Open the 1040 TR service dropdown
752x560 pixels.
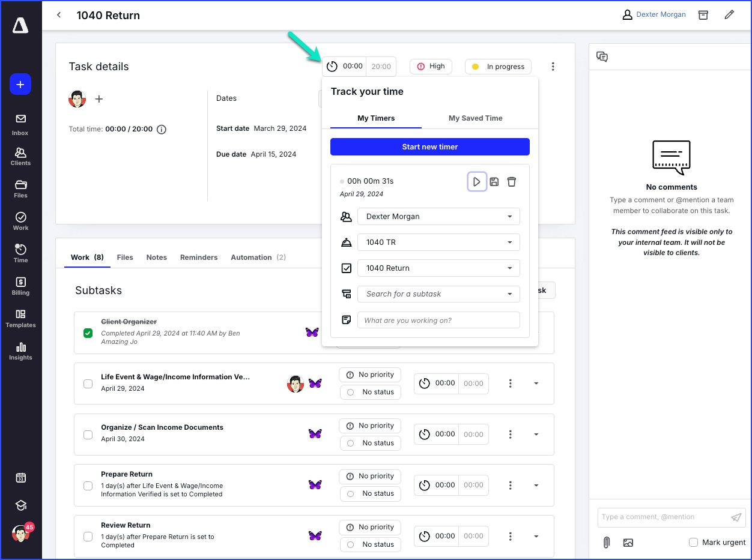tap(438, 242)
